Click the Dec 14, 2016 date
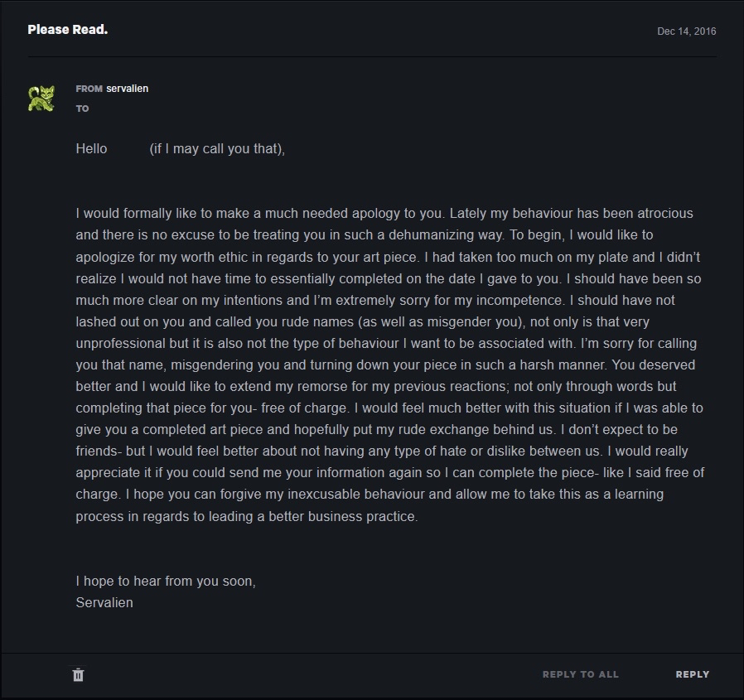The height and width of the screenshot is (700, 744). (x=686, y=31)
